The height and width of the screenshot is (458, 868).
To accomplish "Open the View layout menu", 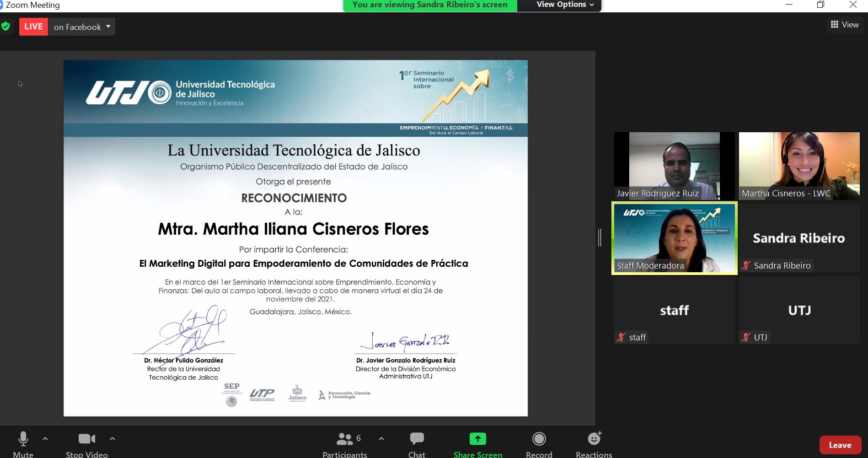I will (844, 25).
